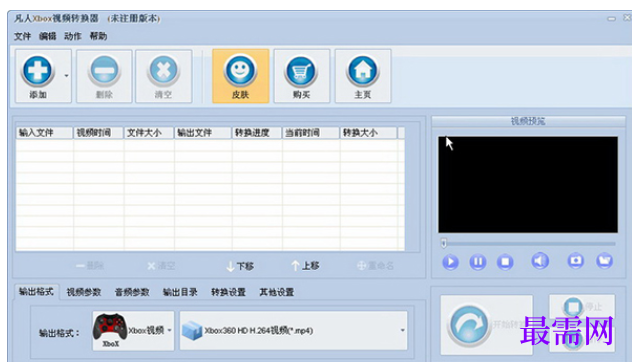Click the 删除 minus toolbar icon
This screenshot has height=362, width=632.
click(104, 71)
